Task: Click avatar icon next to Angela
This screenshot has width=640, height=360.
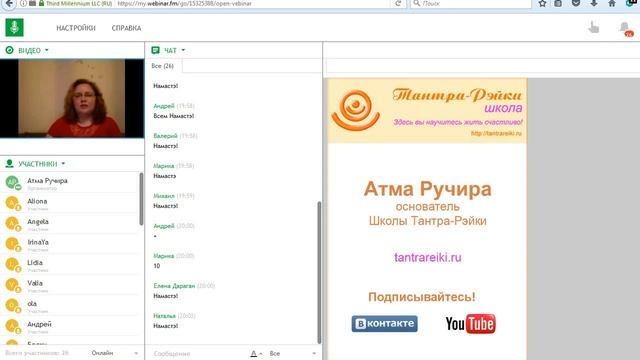Action: (13, 223)
